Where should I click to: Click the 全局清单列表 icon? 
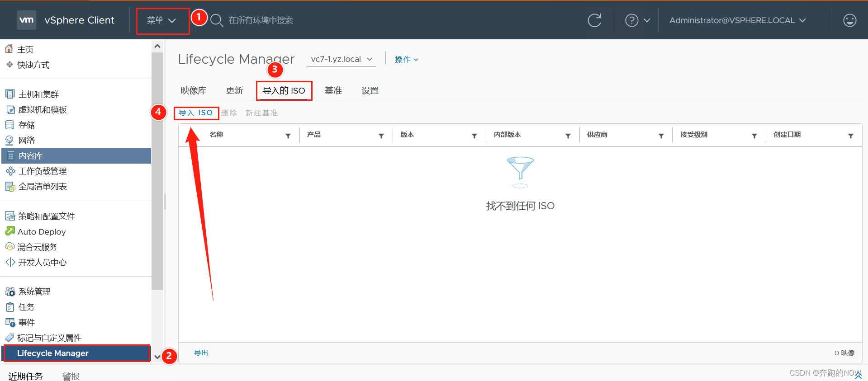(10, 186)
